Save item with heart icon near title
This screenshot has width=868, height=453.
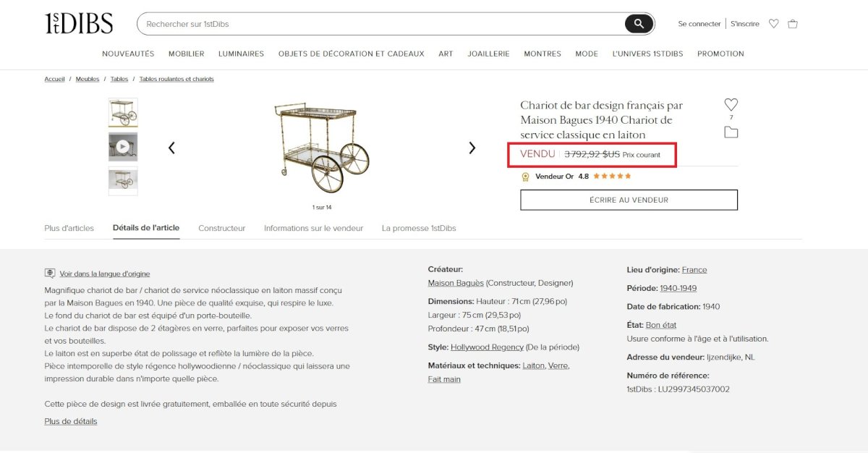pyautogui.click(x=731, y=104)
